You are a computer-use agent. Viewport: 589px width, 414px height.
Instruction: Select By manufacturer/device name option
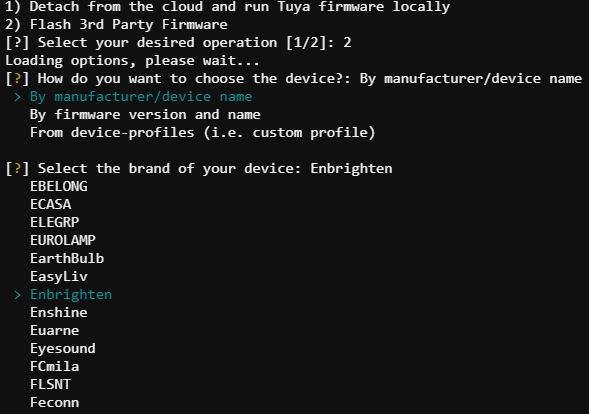(141, 97)
